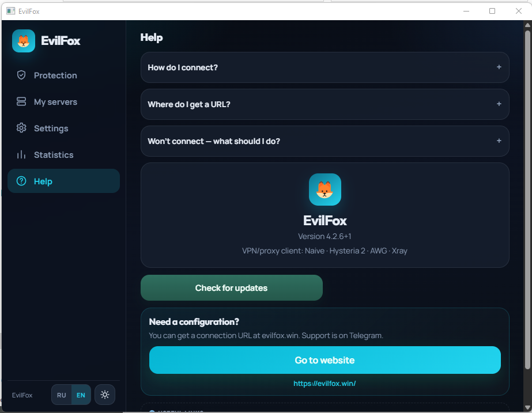Screen dimensions: 532x413
Task: Switch language to EN
Action: (81, 395)
